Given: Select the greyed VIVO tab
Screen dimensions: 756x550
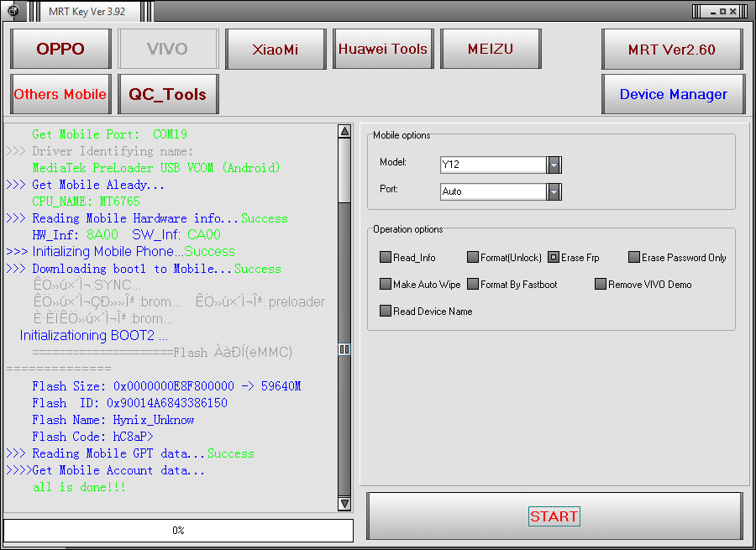Looking at the screenshot, I should coord(168,49).
